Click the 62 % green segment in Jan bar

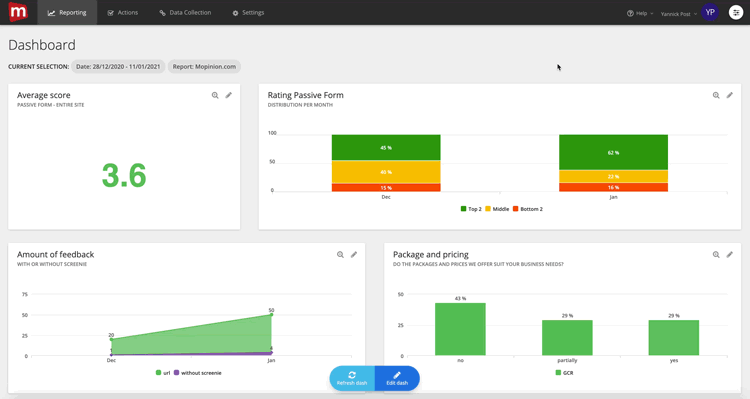click(613, 152)
